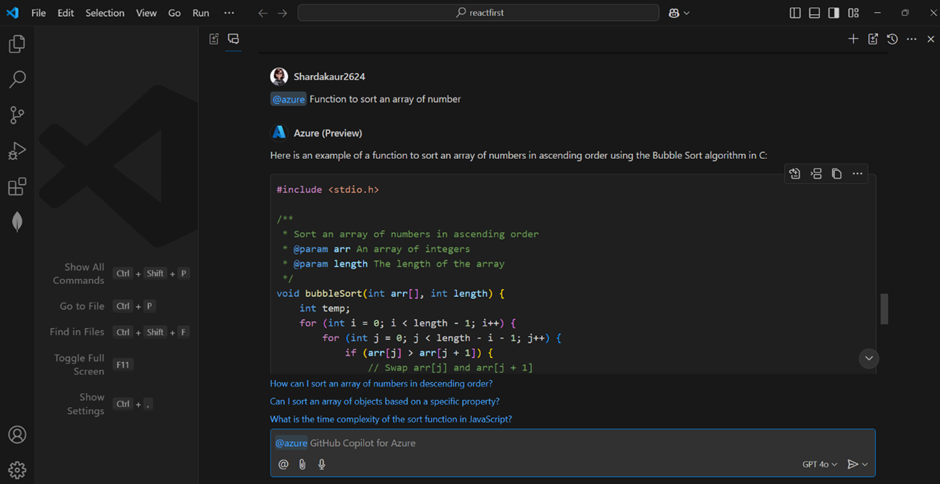Click the void bubbleSort function signature line
The image size is (940, 484).
(x=392, y=294)
